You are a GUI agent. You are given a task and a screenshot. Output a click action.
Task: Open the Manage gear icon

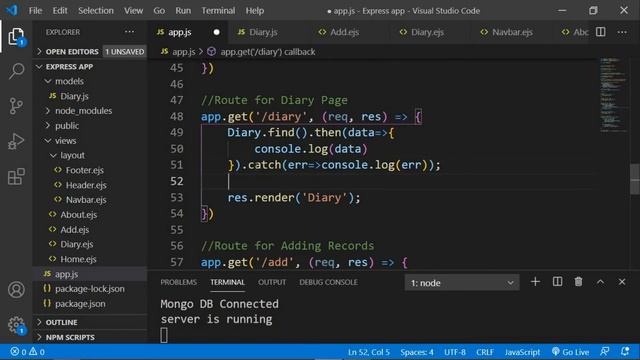pos(16,325)
